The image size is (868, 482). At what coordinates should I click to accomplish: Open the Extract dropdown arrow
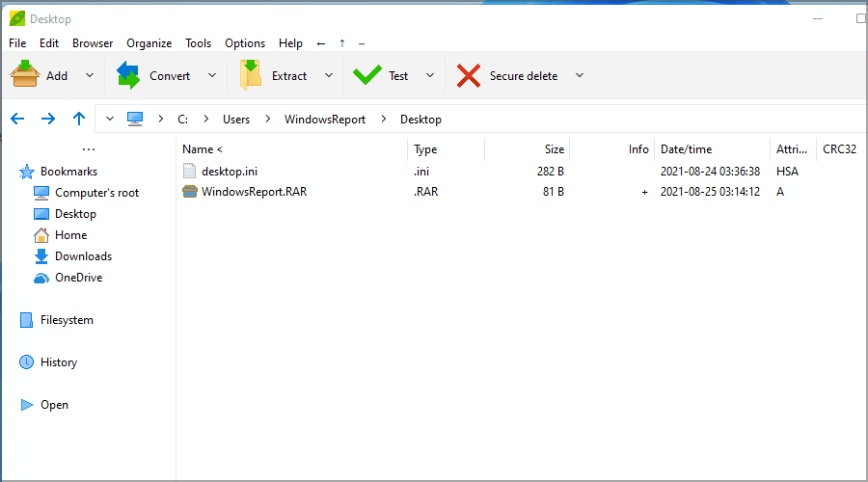pyautogui.click(x=328, y=75)
